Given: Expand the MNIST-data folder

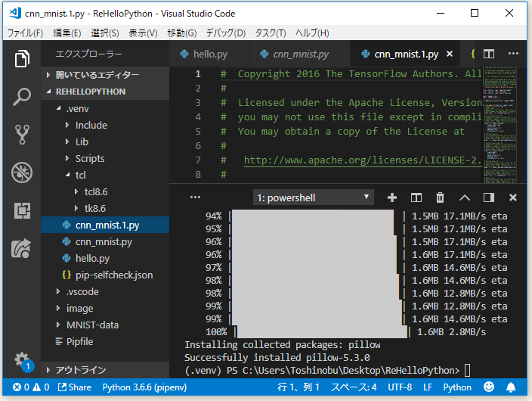Looking at the screenshot, I should tap(105, 325).
